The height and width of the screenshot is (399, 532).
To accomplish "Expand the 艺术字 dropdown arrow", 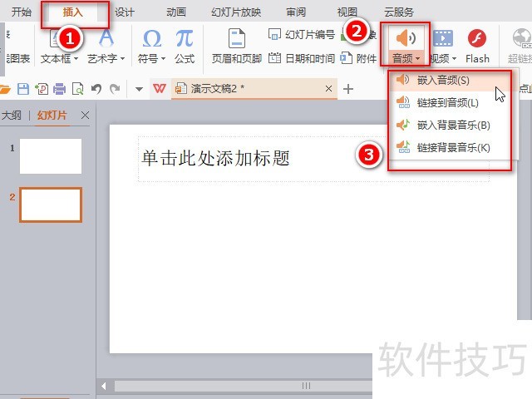I will click(x=122, y=59).
